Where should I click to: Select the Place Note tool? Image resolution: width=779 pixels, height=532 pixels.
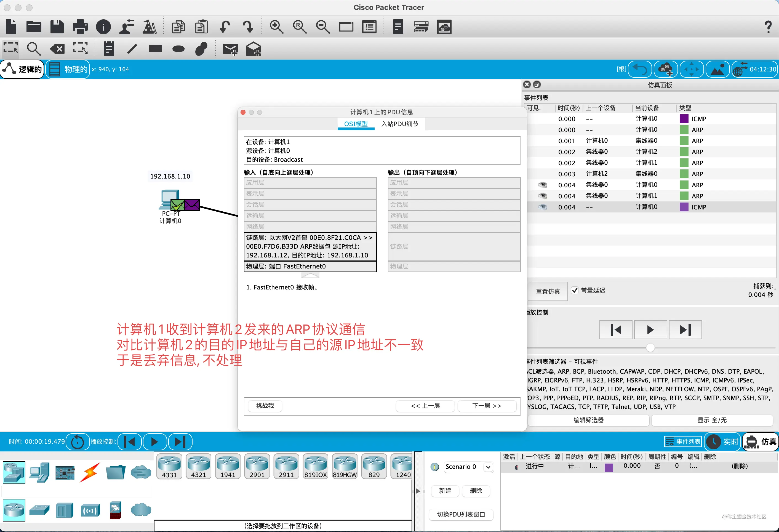[109, 49]
